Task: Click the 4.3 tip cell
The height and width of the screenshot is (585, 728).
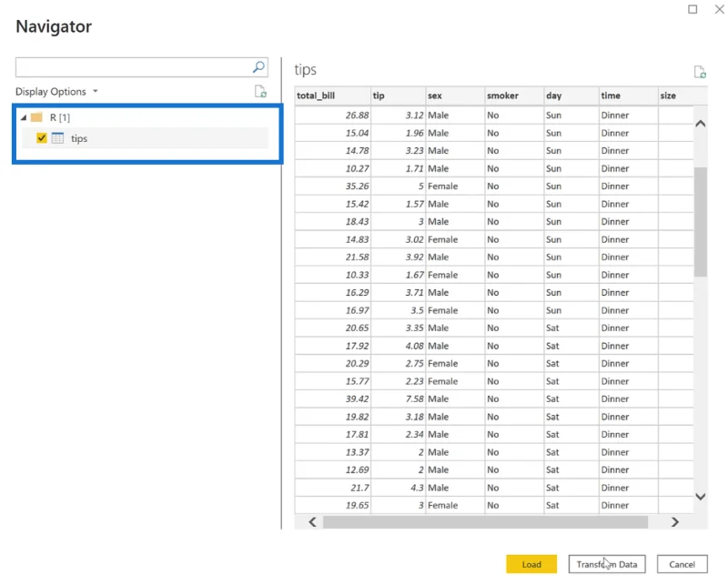Action: tap(398, 488)
